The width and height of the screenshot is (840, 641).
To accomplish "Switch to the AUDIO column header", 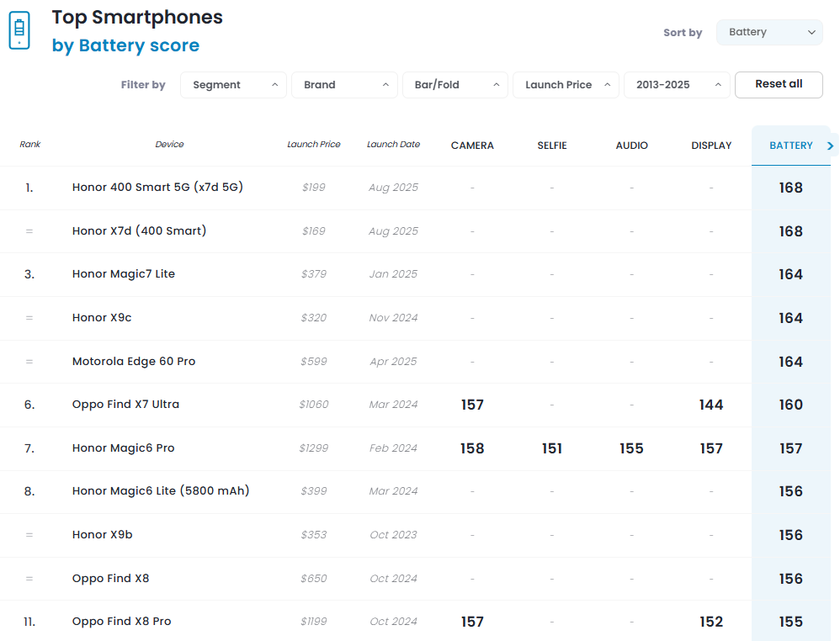I will click(x=631, y=146).
